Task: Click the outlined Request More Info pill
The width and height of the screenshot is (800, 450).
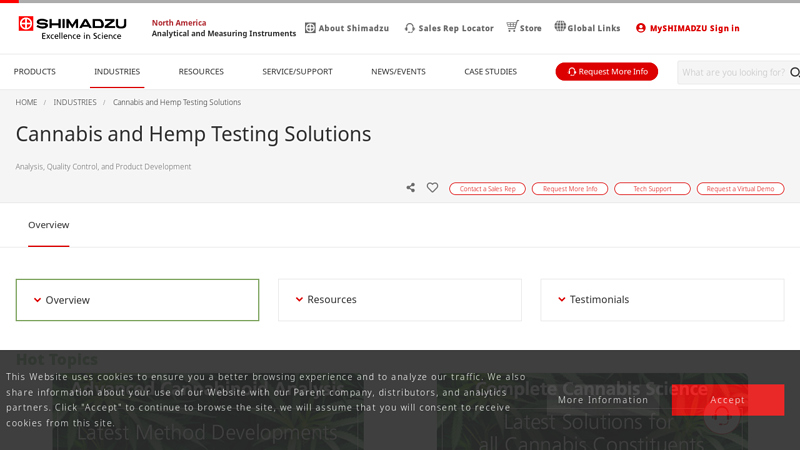Action: [570, 189]
